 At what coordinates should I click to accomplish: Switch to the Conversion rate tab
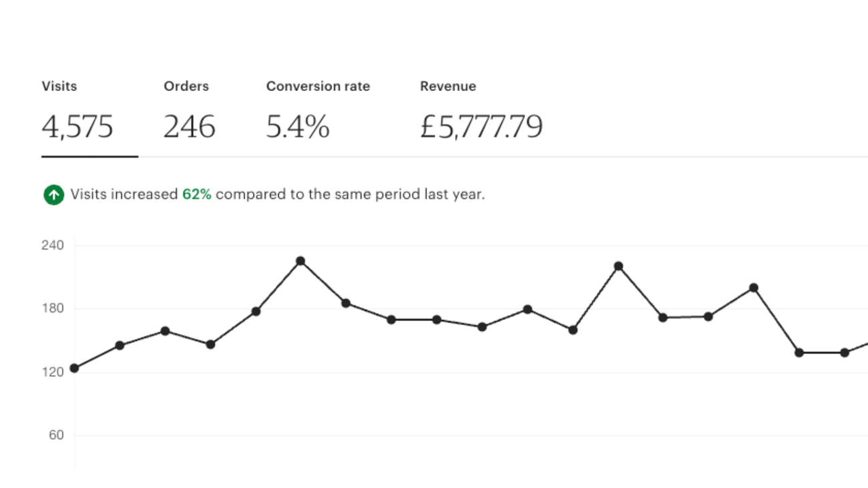coord(318,86)
